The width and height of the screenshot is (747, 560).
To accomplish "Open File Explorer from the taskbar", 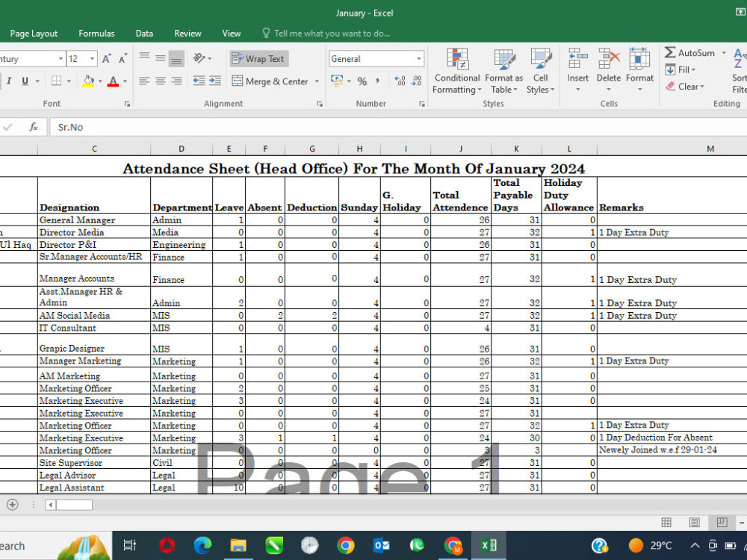I will pyautogui.click(x=238, y=545).
